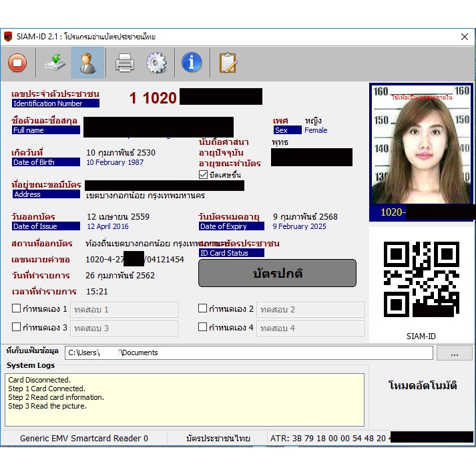Open settings with the gear icon
476x476 pixels.
click(x=156, y=63)
